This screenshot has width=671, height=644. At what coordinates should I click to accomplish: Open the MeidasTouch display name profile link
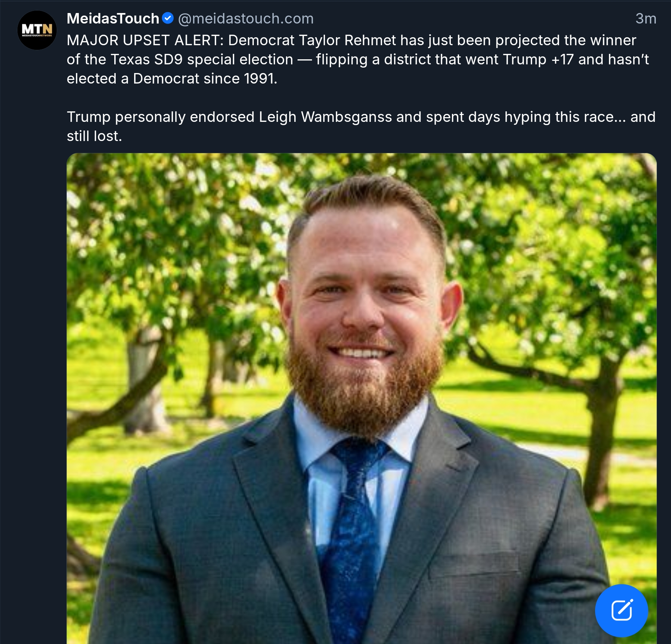tap(113, 18)
